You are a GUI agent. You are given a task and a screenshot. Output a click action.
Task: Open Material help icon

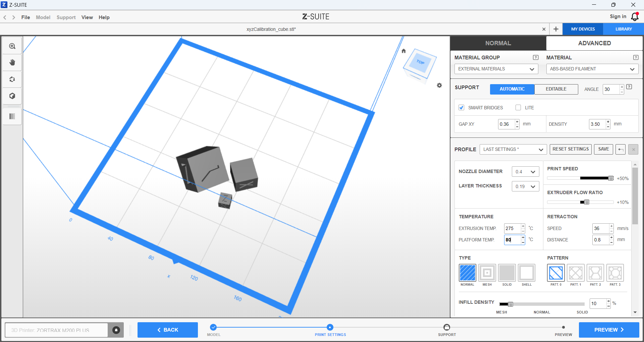pyautogui.click(x=636, y=57)
